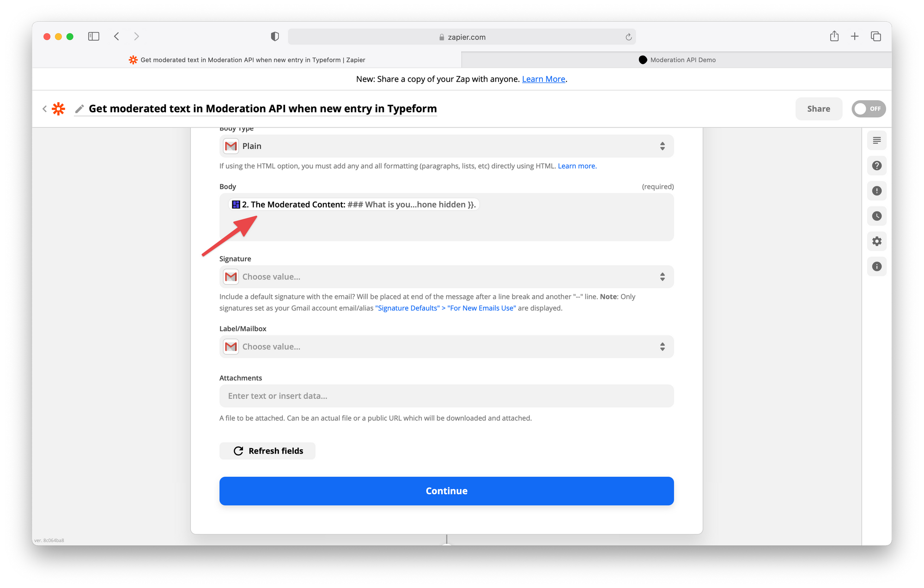The height and width of the screenshot is (588, 924).
Task: Follow the Learn More banner link
Action: click(x=543, y=79)
